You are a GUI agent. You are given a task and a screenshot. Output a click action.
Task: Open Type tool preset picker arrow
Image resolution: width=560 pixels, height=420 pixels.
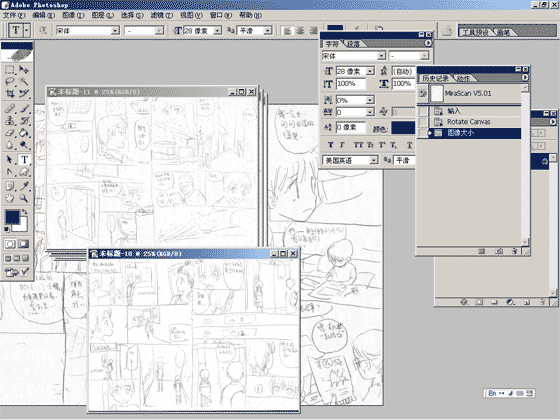[27, 30]
